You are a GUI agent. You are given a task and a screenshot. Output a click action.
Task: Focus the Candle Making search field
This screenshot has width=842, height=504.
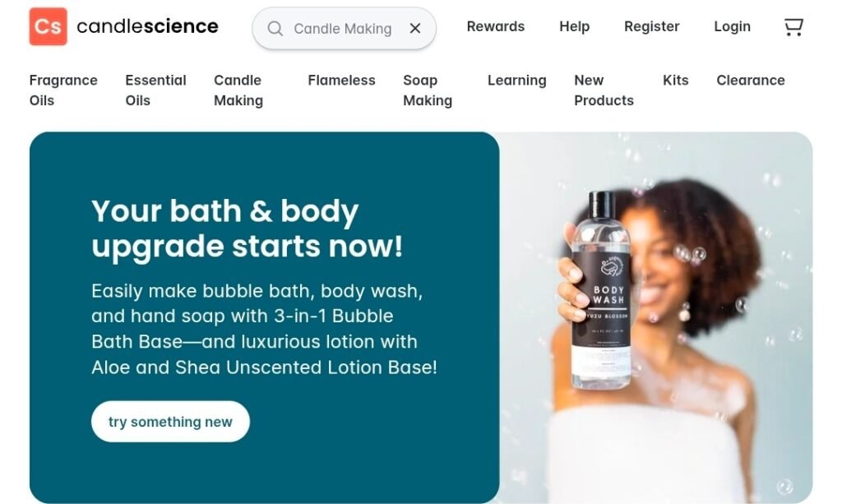pyautogui.click(x=343, y=29)
